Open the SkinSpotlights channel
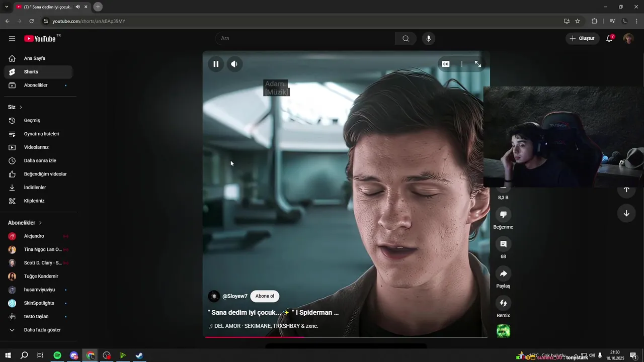This screenshot has height=362, width=644. 38,303
